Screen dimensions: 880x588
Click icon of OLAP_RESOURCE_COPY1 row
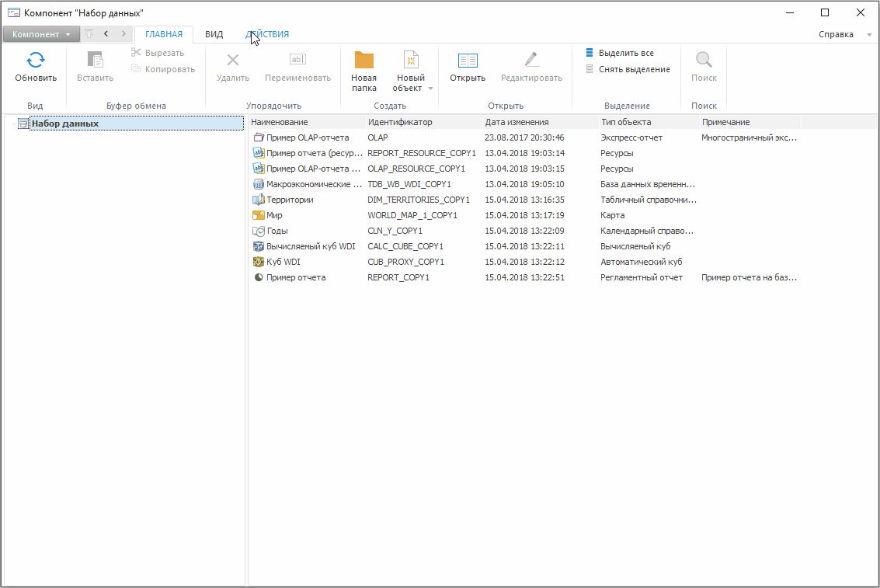click(258, 169)
